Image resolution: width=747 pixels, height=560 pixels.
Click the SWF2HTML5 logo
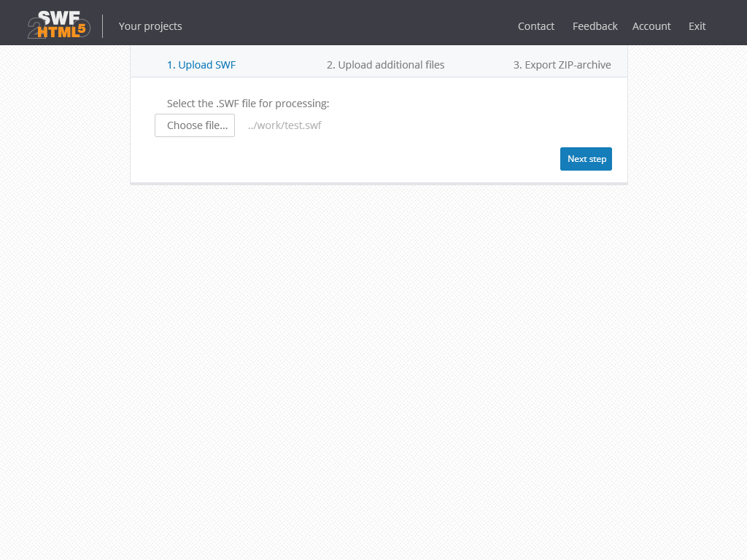[x=59, y=25]
